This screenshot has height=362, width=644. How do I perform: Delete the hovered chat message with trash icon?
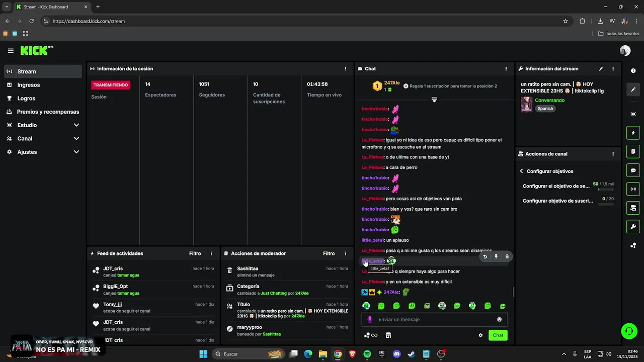pyautogui.click(x=507, y=256)
